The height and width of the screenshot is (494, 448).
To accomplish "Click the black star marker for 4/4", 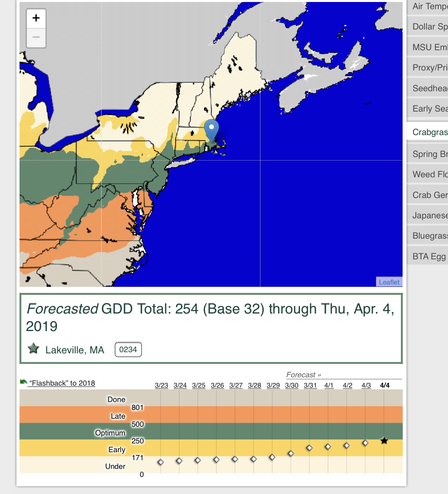I will 384,441.
